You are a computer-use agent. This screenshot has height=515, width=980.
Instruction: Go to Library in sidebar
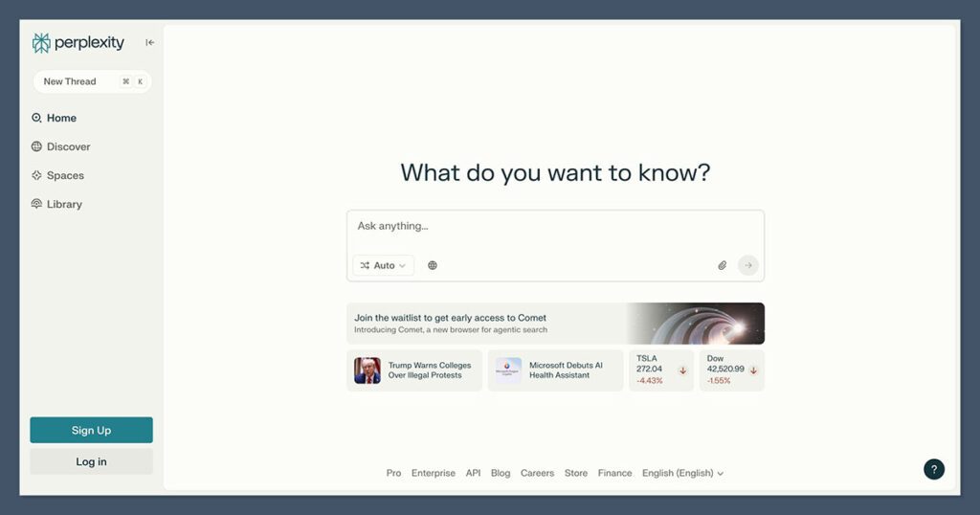click(64, 204)
